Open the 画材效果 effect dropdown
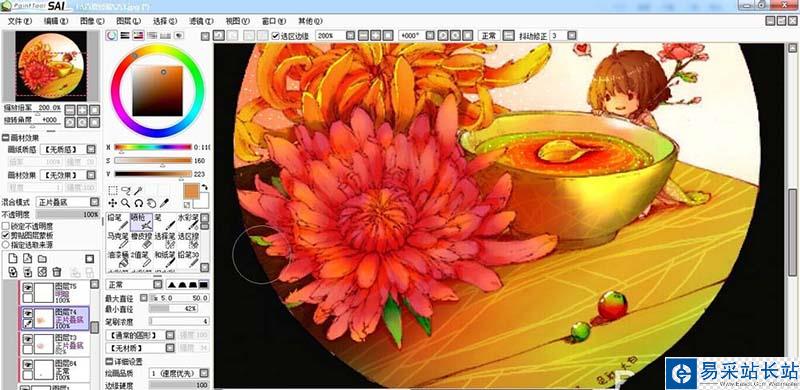800x390 pixels. [91, 175]
